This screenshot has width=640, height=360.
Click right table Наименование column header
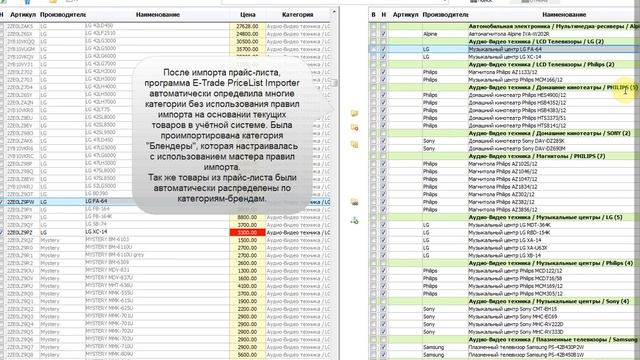(564, 15)
